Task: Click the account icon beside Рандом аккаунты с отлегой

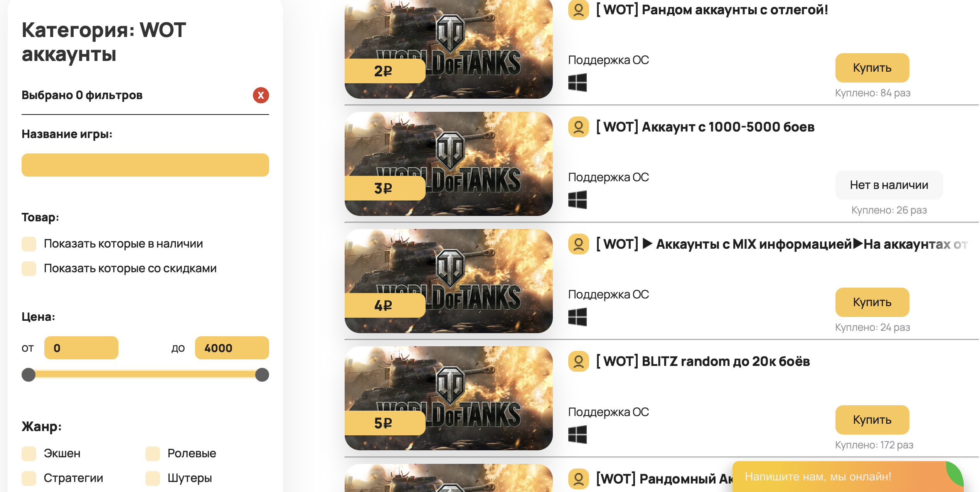Action: coord(578,10)
